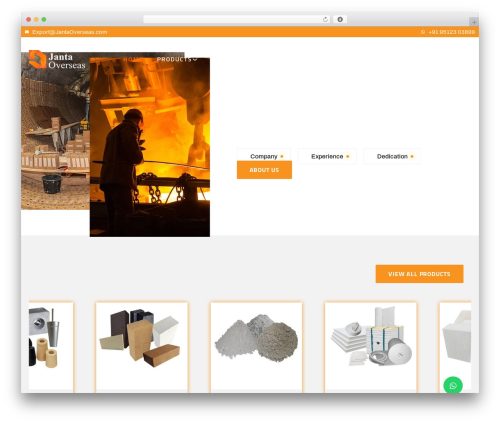Screen dimensions: 500x423
Task: Click the +91 phone number link
Action: click(452, 32)
